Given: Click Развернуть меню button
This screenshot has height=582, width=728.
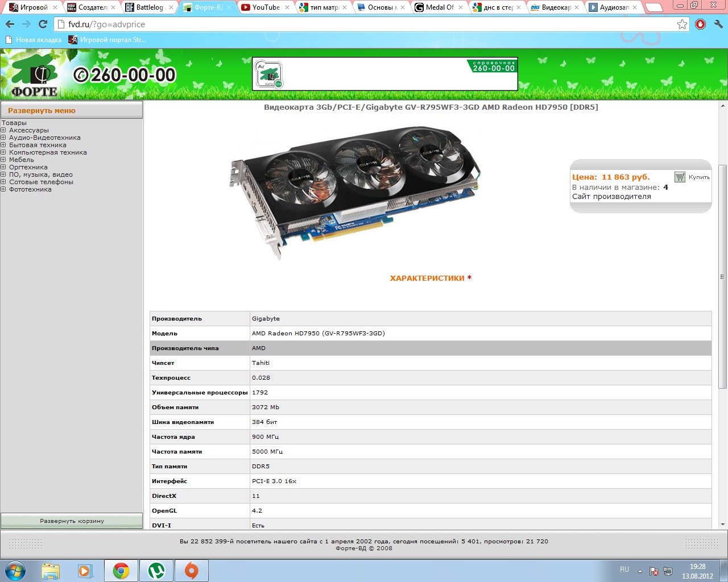Looking at the screenshot, I should coord(72,110).
